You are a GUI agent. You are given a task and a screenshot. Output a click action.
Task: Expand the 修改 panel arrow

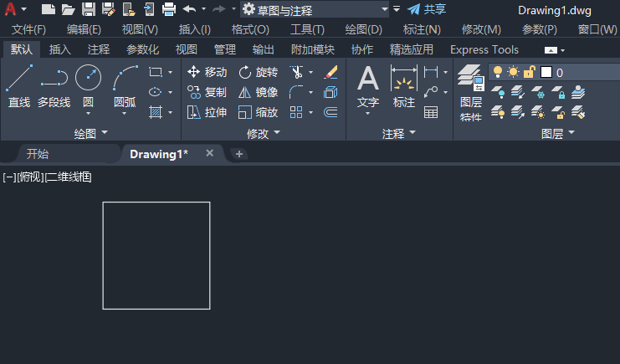(x=277, y=132)
